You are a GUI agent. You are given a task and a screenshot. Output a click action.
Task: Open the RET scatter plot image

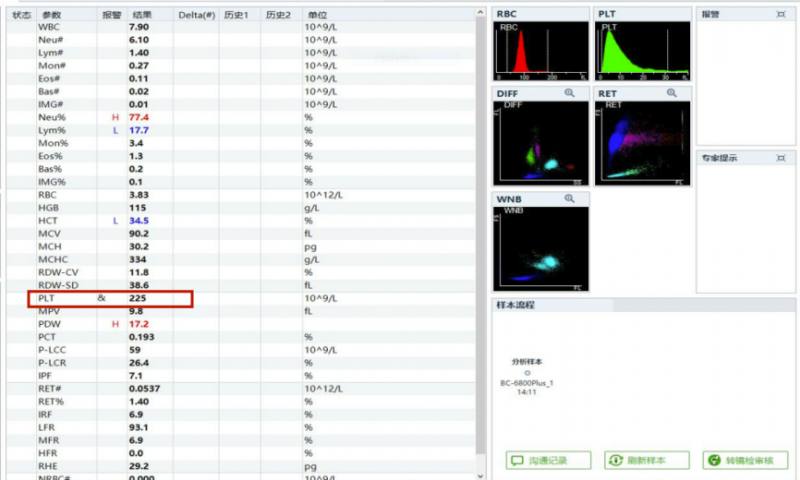click(x=643, y=143)
